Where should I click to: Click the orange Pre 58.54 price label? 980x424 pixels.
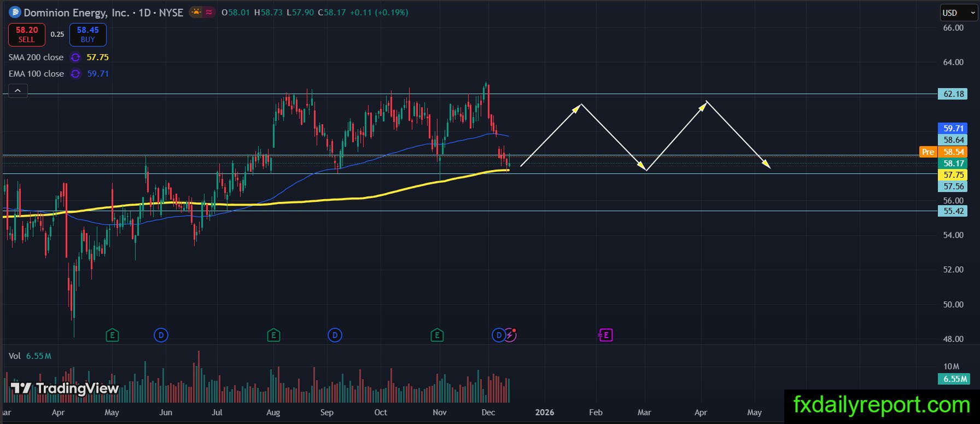(943, 152)
